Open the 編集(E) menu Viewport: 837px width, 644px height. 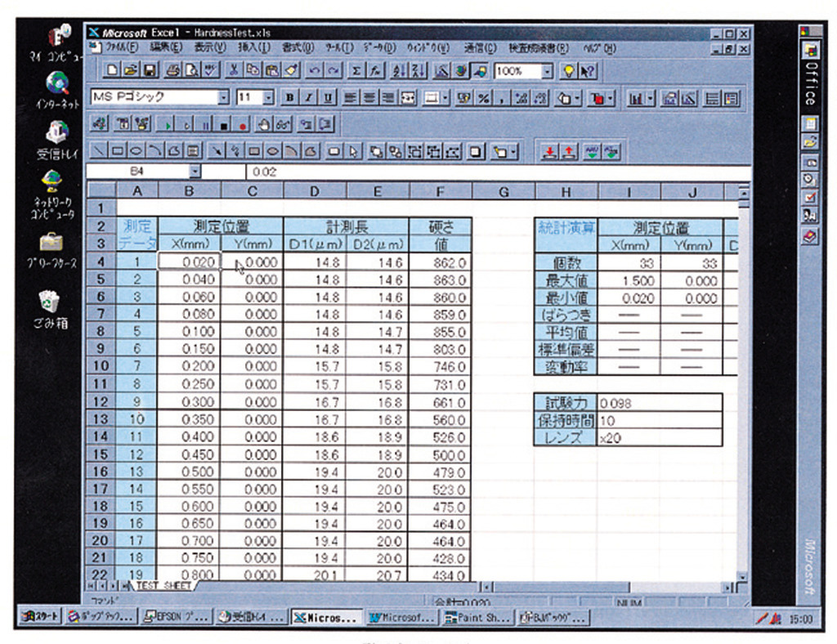(x=166, y=47)
